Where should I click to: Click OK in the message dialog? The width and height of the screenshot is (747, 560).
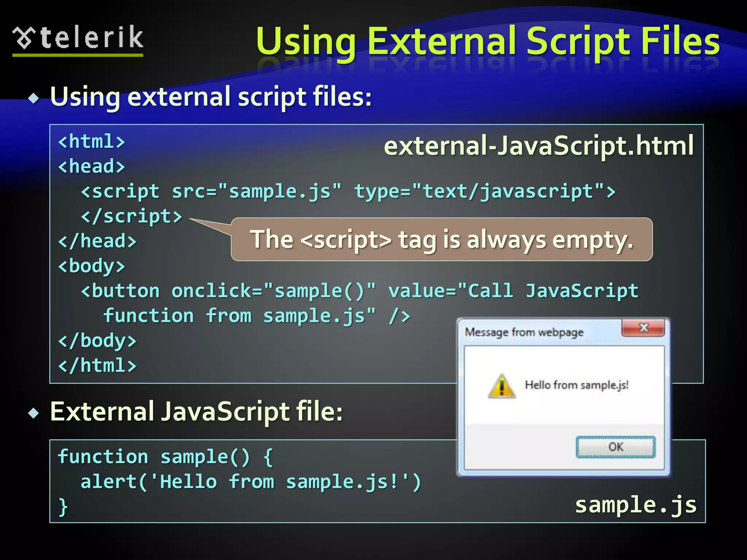(x=615, y=447)
